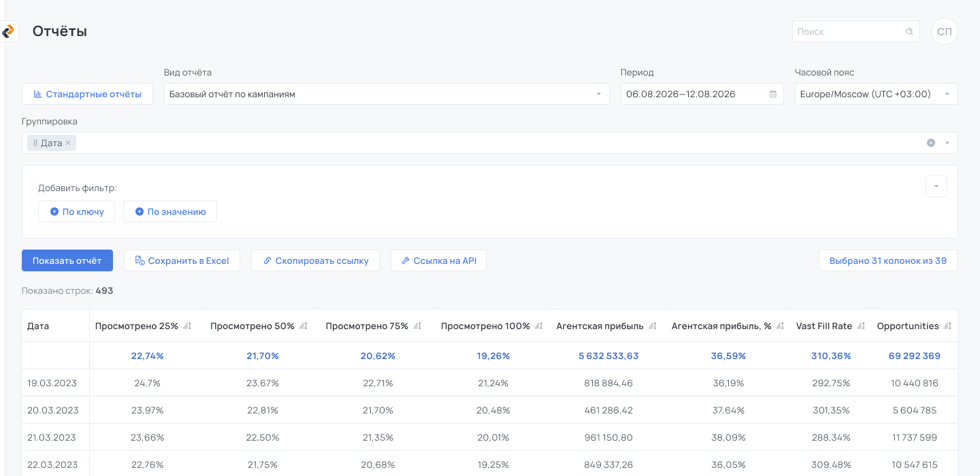Viewport: 980px width, 476px height.
Task: Sort by Агентская прибыль, % column icon
Action: (781, 326)
